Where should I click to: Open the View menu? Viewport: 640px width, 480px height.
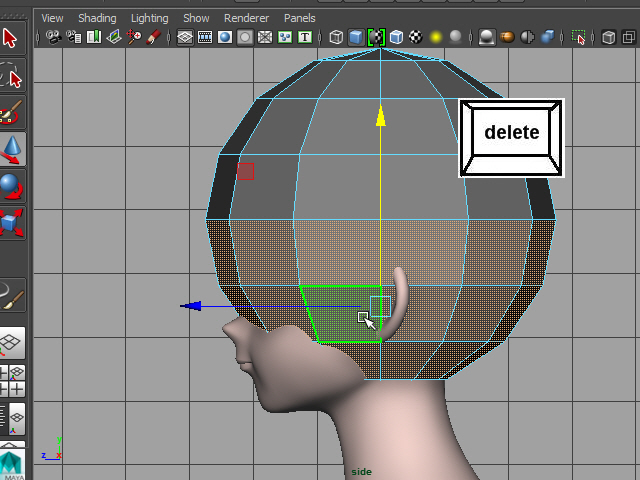[52, 18]
